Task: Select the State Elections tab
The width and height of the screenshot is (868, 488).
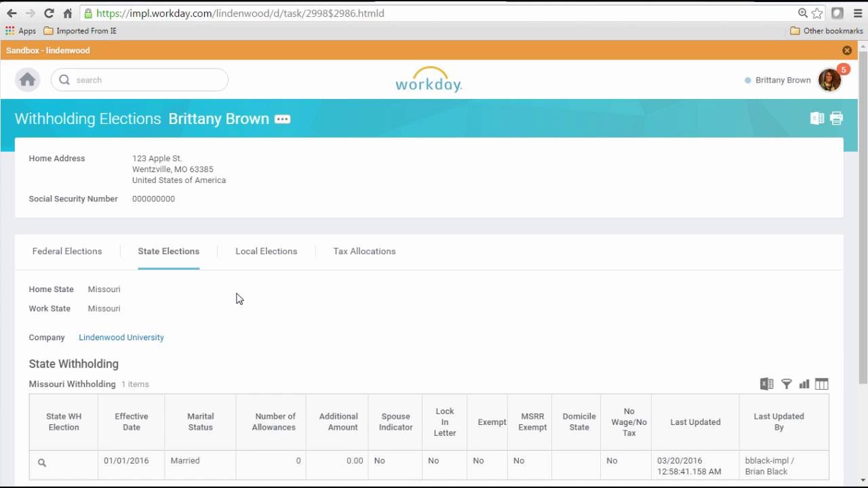Action: 169,251
